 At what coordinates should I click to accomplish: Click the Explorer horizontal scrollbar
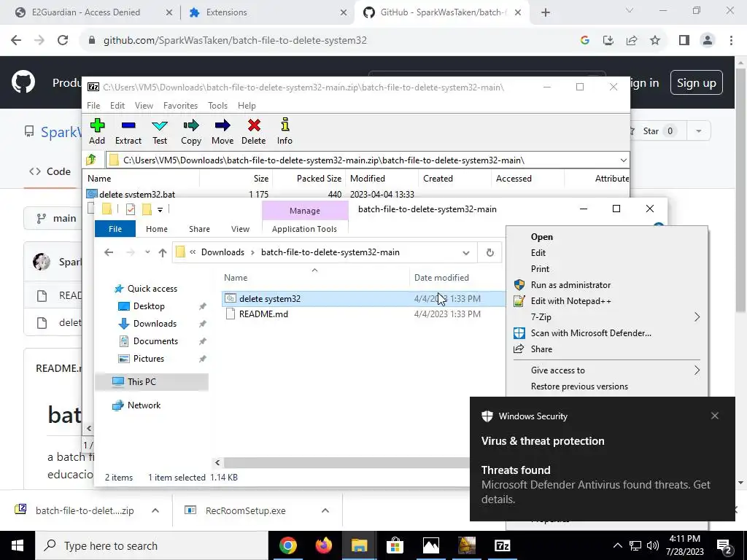347,462
